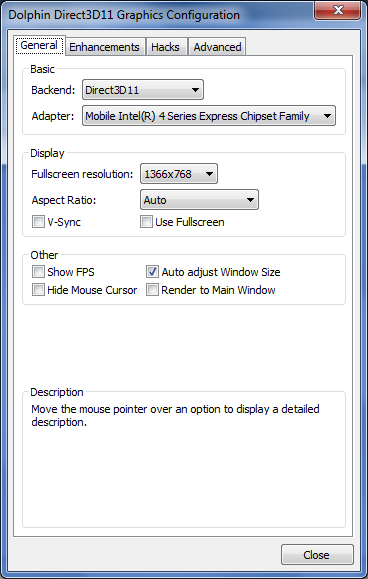Open the Hacks tab

165,47
